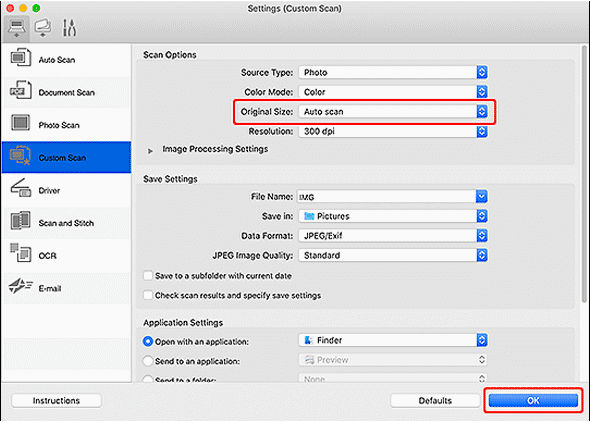
Task: Select the OCR icon
Action: click(x=21, y=253)
